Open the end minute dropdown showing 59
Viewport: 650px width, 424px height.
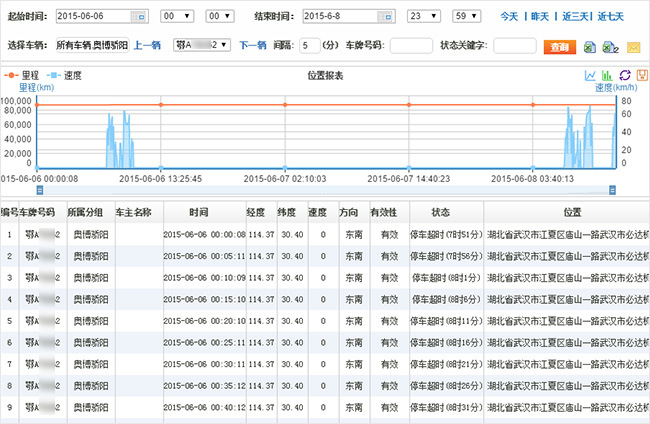467,16
